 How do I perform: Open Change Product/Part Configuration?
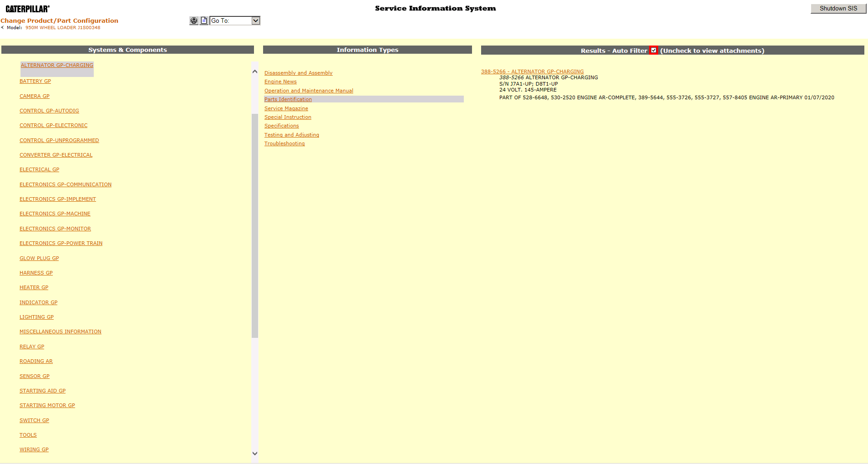[x=59, y=20]
